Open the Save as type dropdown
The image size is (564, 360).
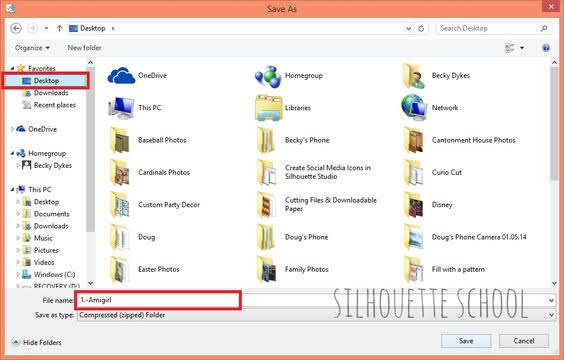tap(316, 315)
